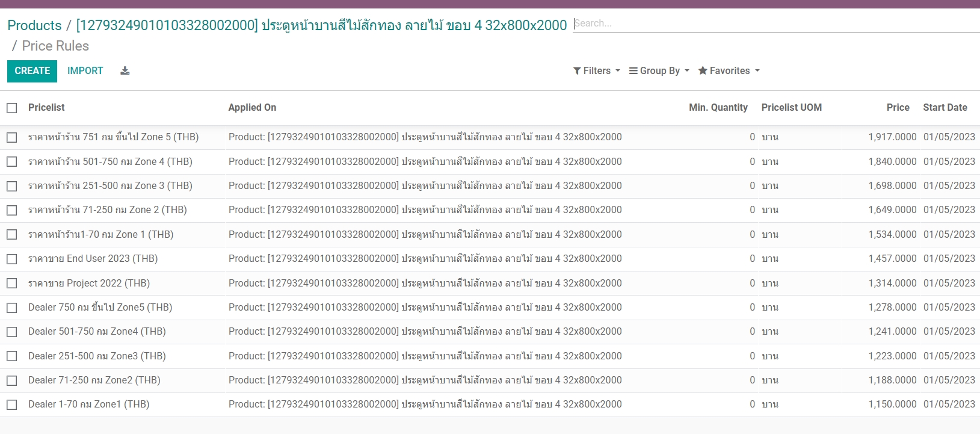Toggle the select-all header checkbox
Image resolution: width=980 pixels, height=434 pixels.
[x=12, y=108]
